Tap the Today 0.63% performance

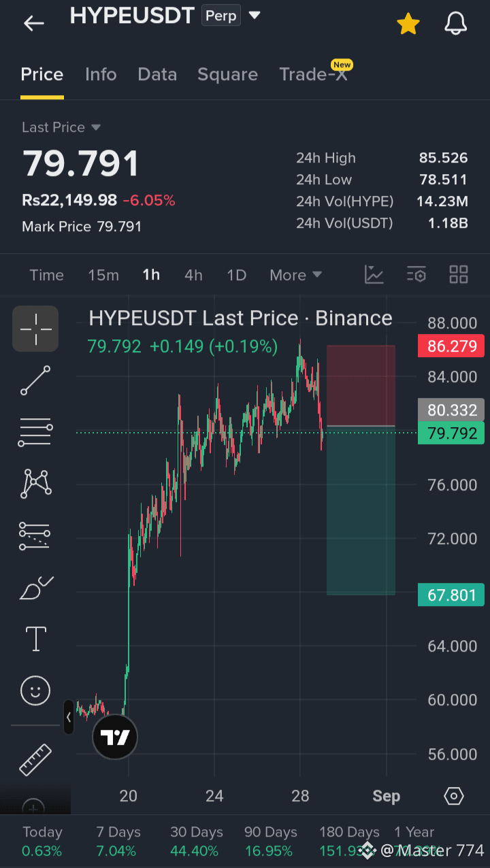(42, 841)
